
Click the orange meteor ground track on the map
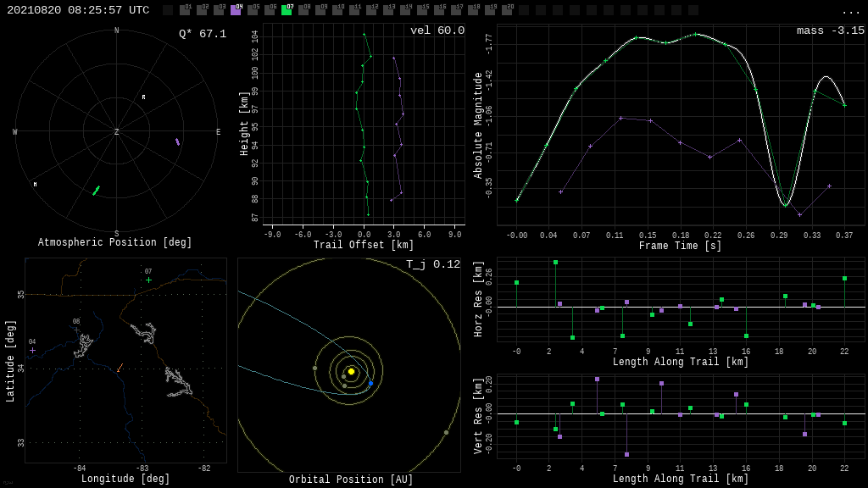[120, 368]
